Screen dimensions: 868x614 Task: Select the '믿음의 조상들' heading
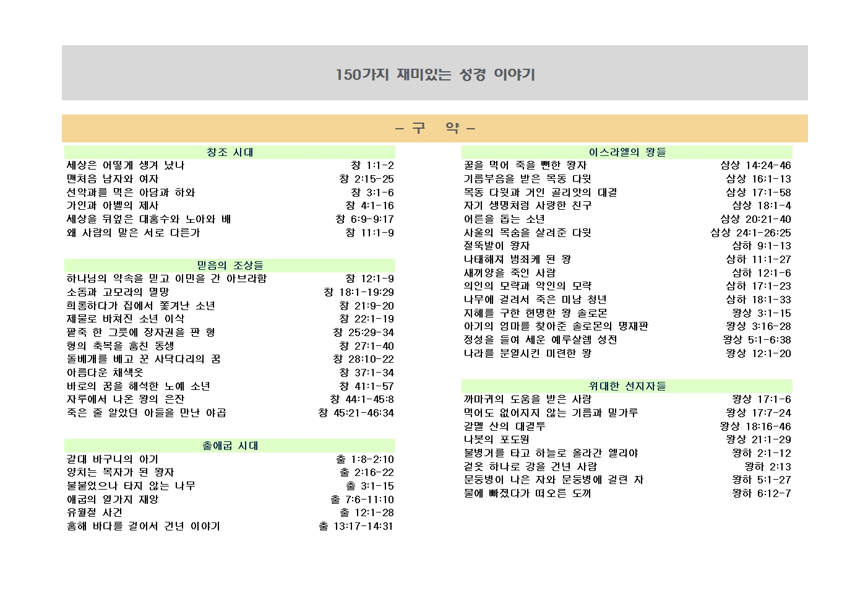tap(230, 265)
